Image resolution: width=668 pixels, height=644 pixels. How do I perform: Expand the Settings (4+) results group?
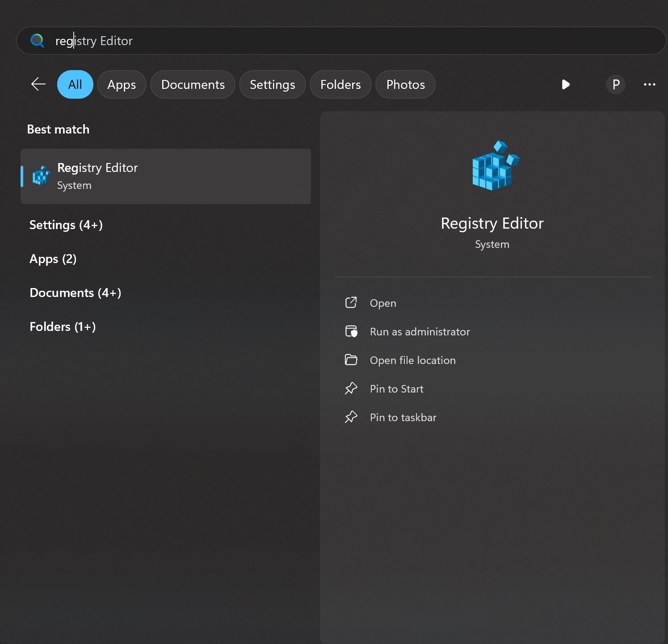(66, 225)
